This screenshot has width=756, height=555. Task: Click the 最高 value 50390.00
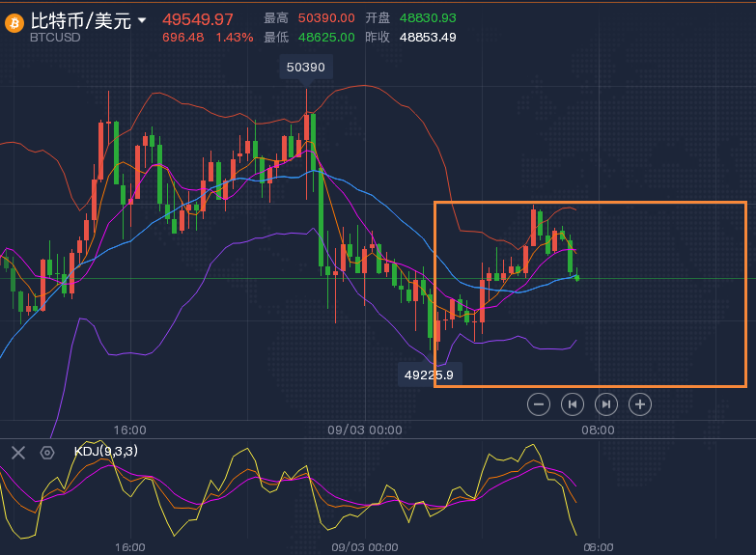coord(326,18)
